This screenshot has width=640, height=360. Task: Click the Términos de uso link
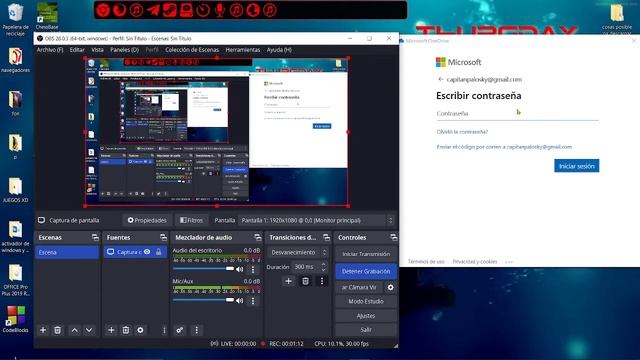pyautogui.click(x=426, y=262)
